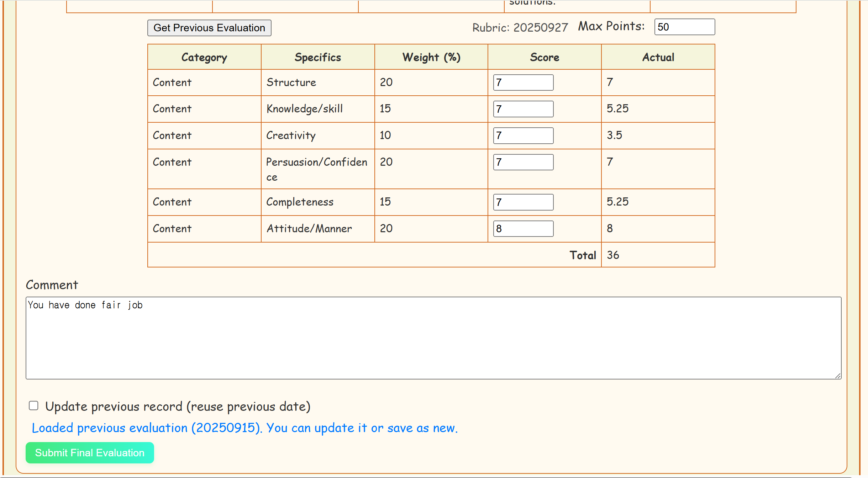This screenshot has width=868, height=478.
Task: Click the Category column header
Action: point(204,57)
